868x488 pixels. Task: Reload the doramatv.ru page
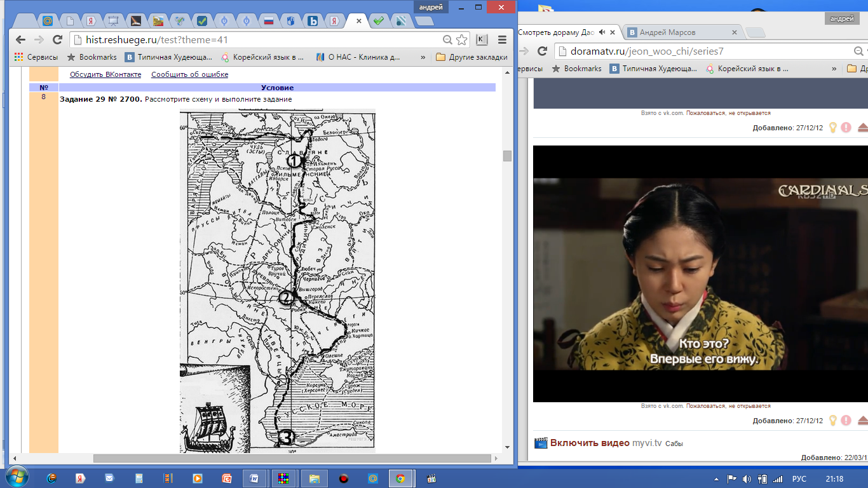[542, 51]
